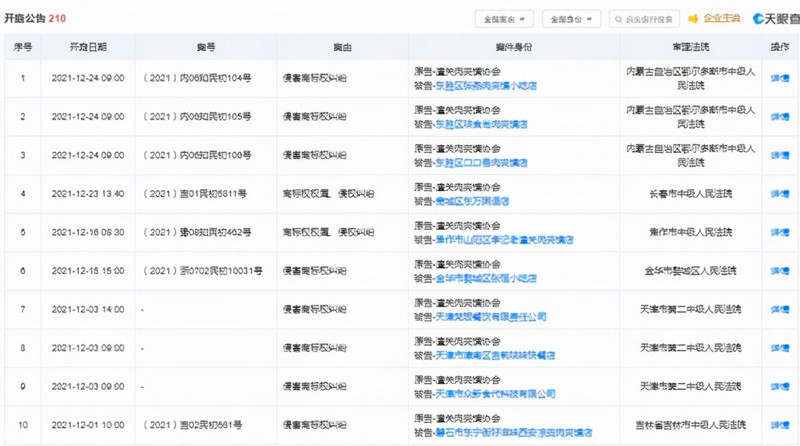800x446 pixels.
Task: Open 详情 for the 长春市 court row
Action: (x=780, y=194)
